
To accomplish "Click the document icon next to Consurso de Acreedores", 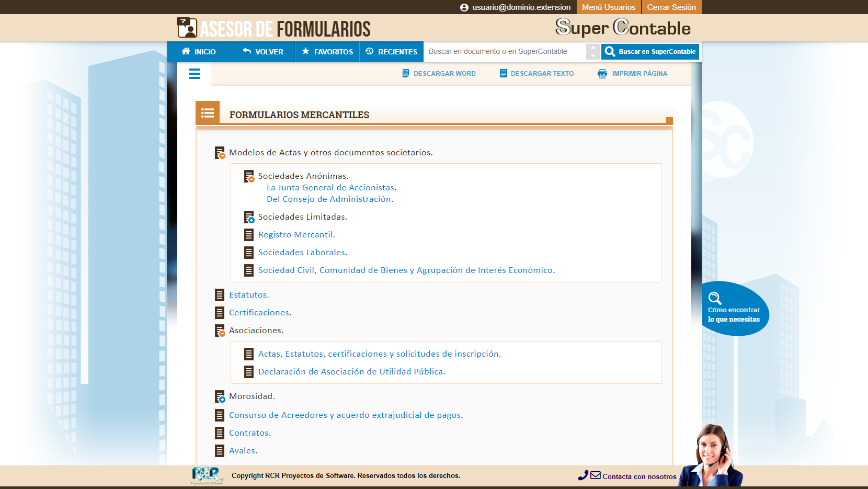I will coord(220,415).
